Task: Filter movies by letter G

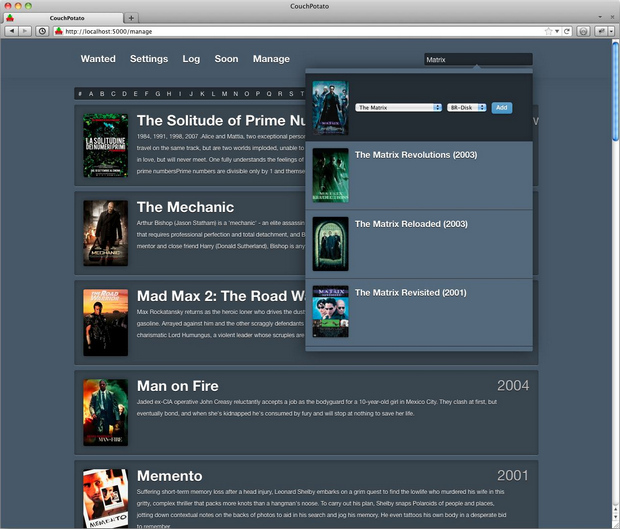Action: pos(158,94)
